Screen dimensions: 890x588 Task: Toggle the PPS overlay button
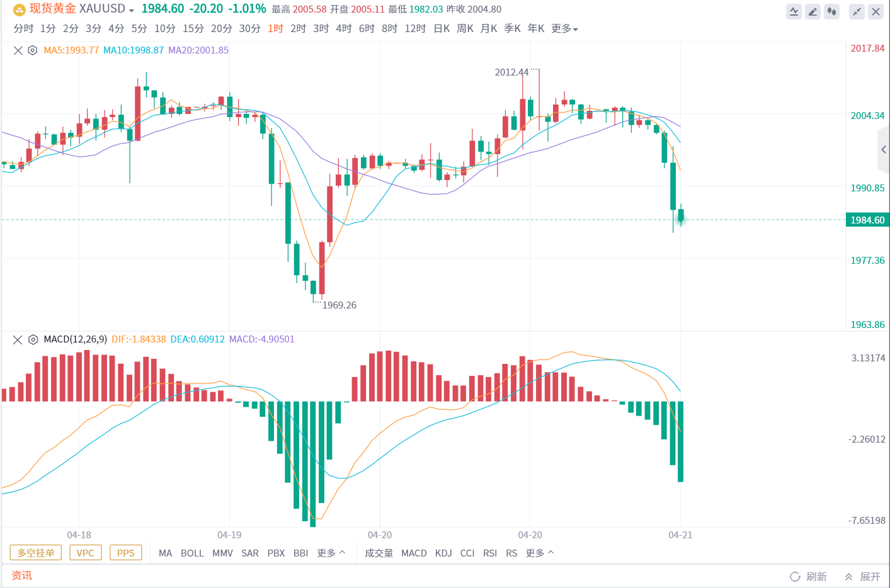(x=125, y=553)
